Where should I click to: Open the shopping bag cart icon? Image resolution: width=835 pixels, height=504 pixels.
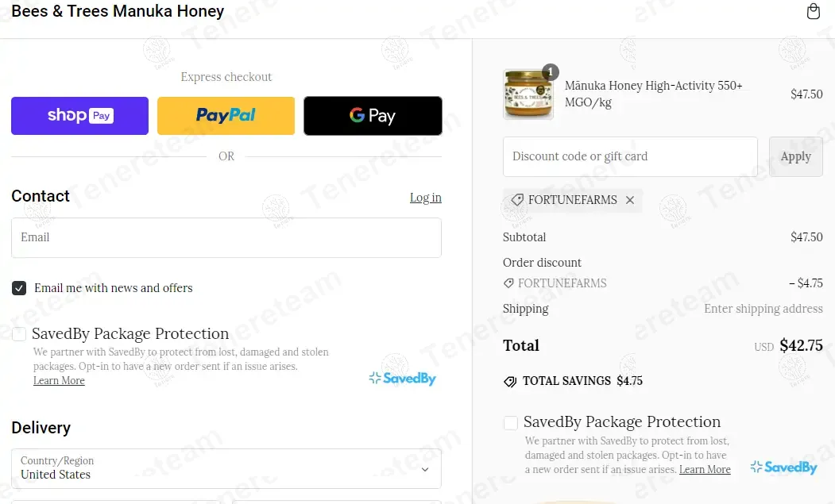click(x=814, y=11)
